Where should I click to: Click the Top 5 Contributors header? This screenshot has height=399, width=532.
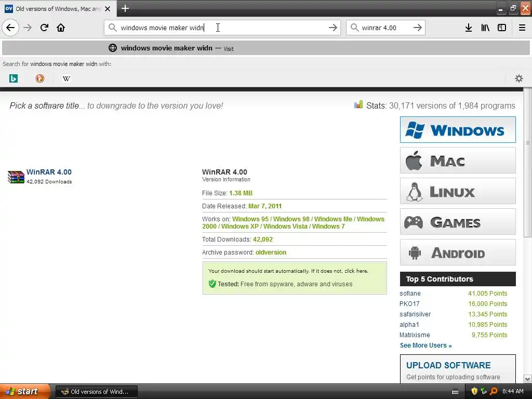coord(458,279)
